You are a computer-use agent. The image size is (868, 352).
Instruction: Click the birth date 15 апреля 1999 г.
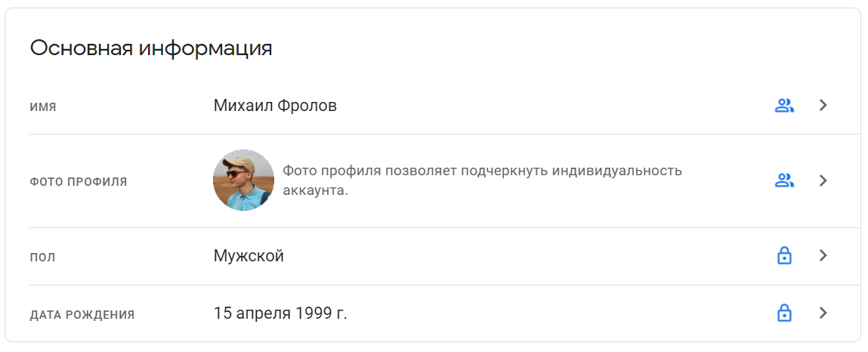(x=280, y=313)
